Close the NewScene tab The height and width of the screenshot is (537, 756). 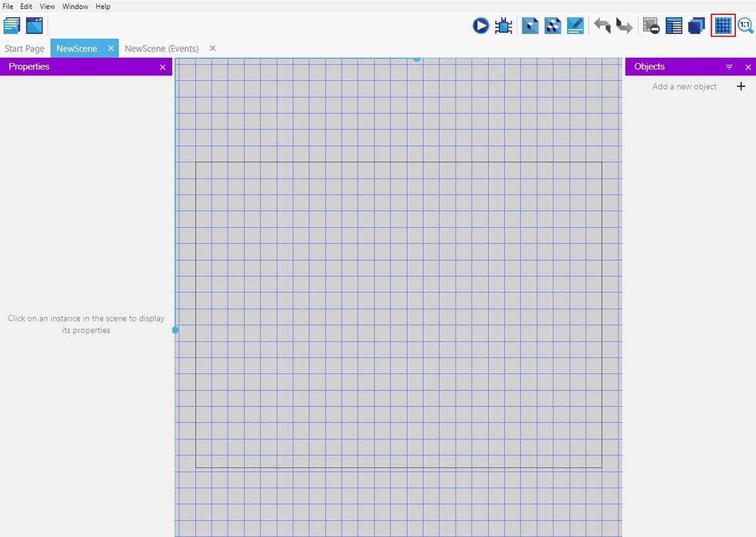point(111,48)
